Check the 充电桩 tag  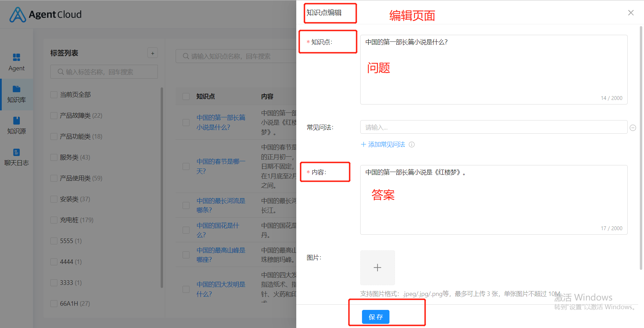click(x=54, y=220)
